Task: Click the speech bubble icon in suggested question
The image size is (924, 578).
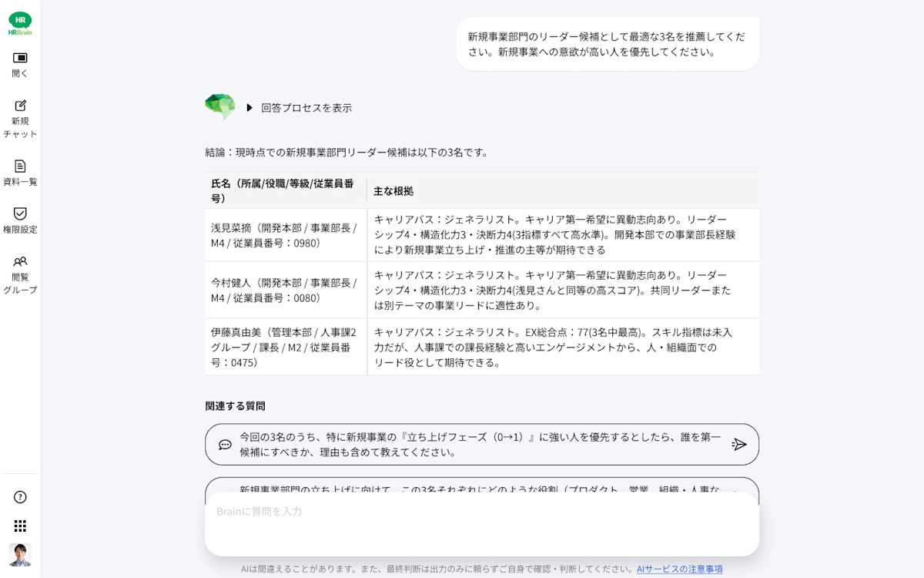Action: (x=225, y=445)
